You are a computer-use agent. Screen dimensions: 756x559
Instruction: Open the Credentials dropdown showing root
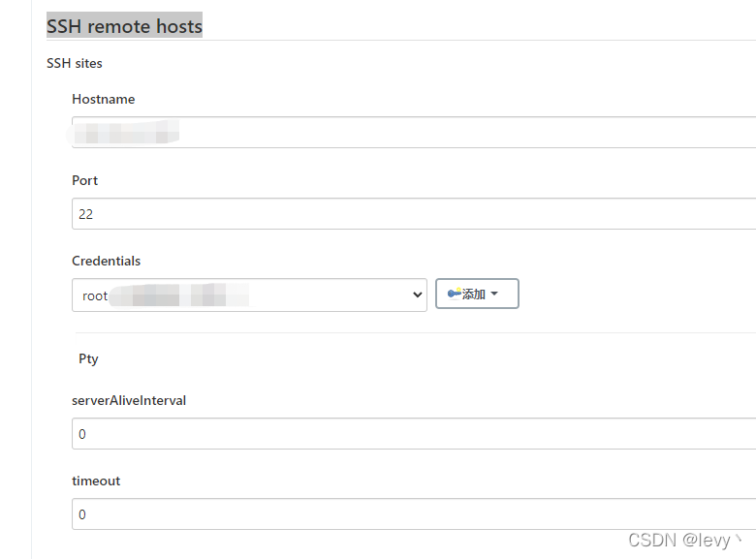(x=249, y=295)
